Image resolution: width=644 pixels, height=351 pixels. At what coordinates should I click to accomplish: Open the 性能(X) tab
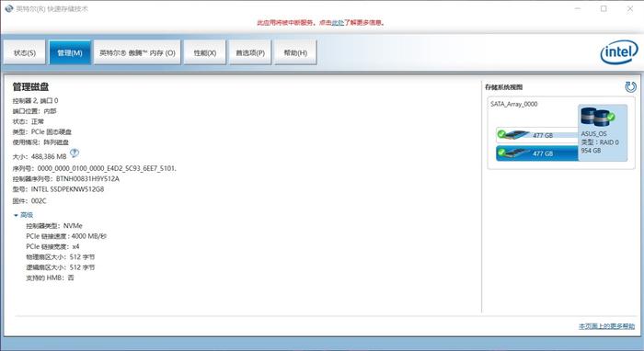coord(205,52)
